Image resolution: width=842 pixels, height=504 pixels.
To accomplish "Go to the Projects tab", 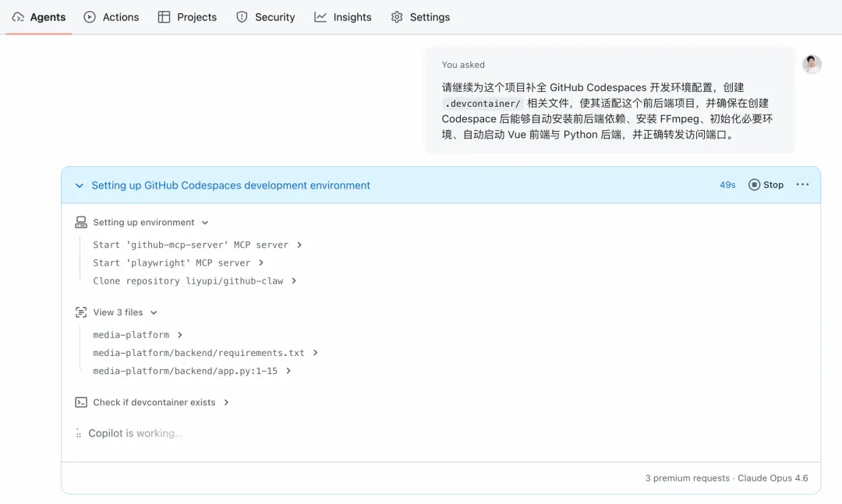I will (x=187, y=17).
